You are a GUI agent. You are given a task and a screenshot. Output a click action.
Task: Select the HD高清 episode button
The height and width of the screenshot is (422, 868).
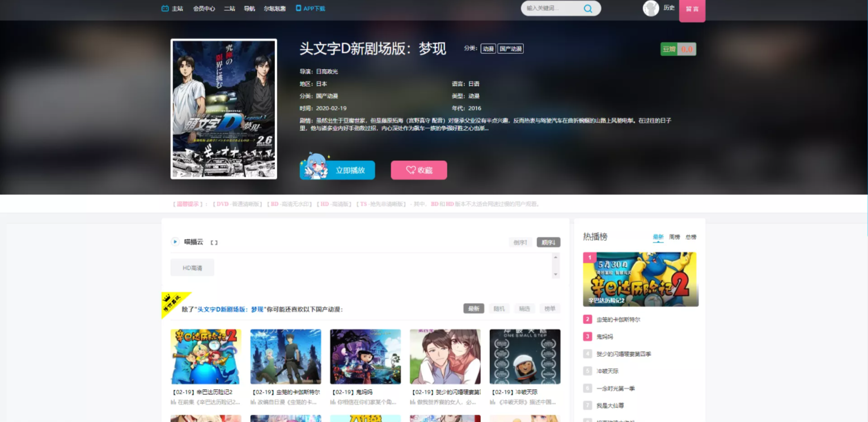coord(192,268)
